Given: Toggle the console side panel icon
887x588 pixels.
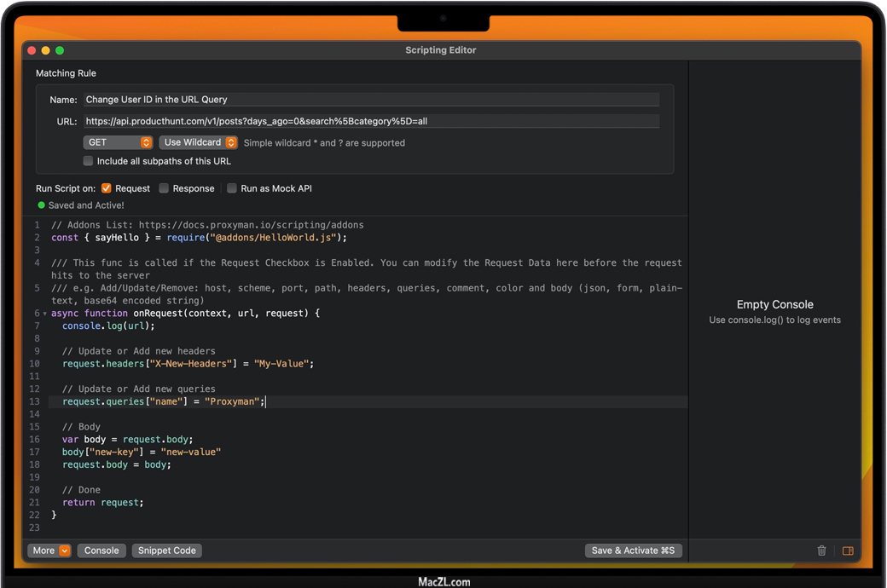Looking at the screenshot, I should 848,551.
